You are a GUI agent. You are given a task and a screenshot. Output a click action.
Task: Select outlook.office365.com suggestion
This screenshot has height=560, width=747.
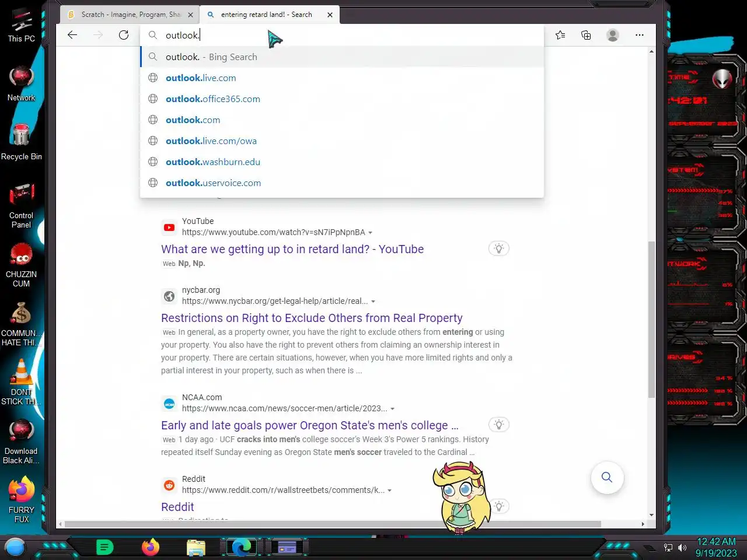342,99
